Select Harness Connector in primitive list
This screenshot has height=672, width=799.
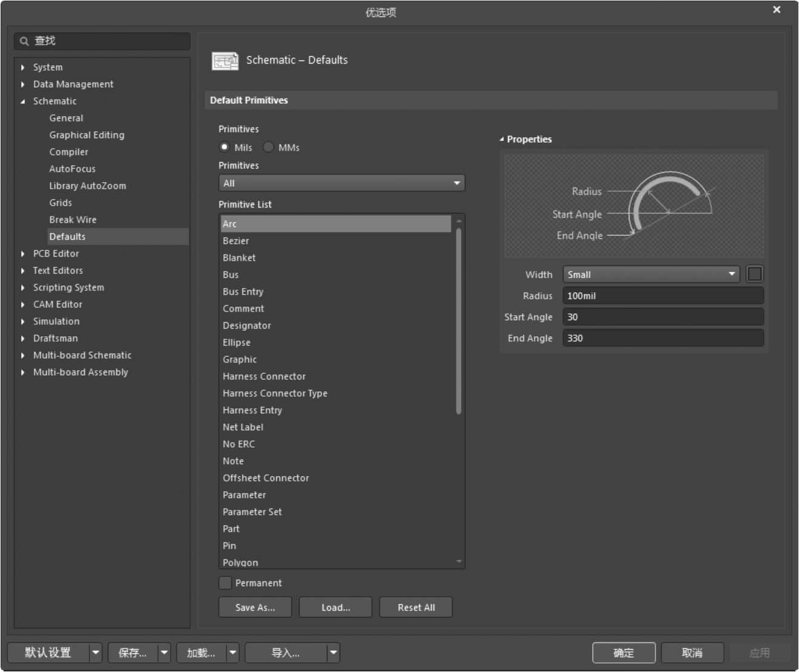[264, 376]
